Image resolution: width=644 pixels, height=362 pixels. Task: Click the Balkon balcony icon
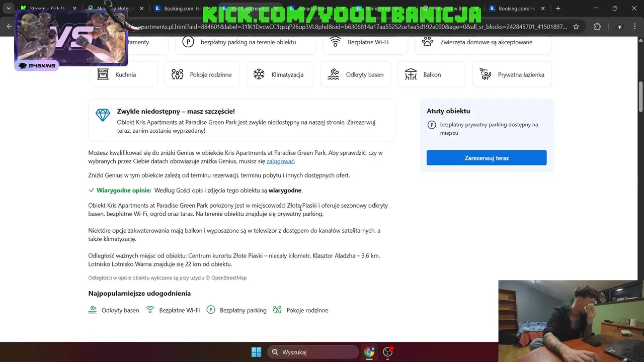(x=411, y=74)
